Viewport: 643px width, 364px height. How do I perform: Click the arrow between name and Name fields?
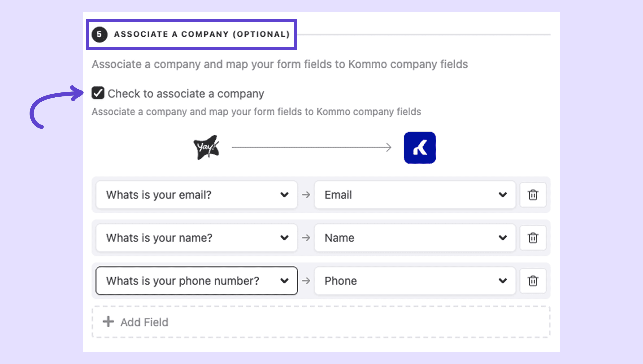click(306, 238)
